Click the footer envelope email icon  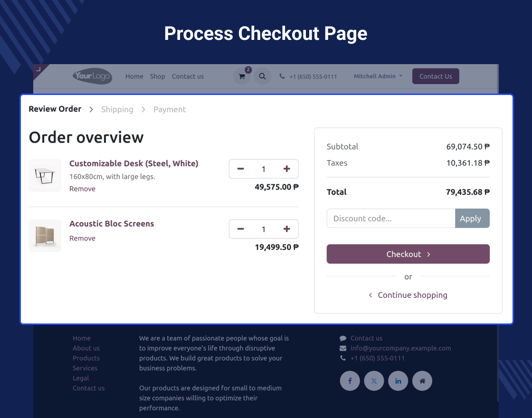point(342,348)
